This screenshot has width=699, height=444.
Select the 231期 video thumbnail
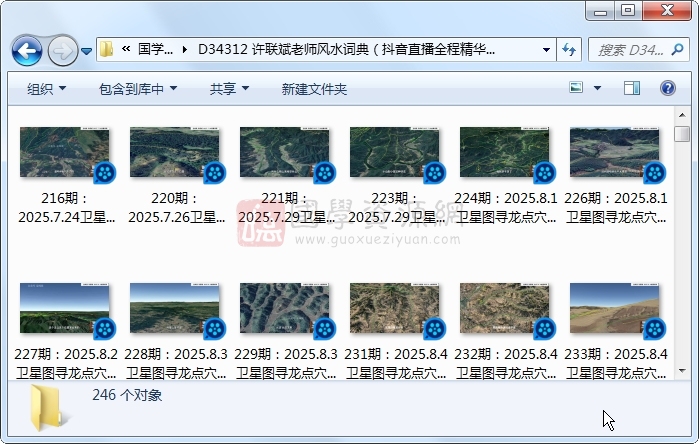pos(395,308)
